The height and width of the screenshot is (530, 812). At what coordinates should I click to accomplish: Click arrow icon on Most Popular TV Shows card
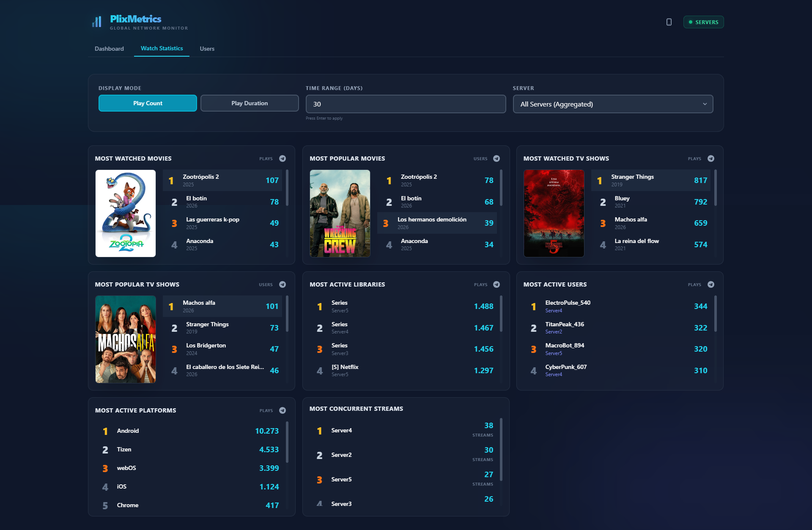[283, 284]
